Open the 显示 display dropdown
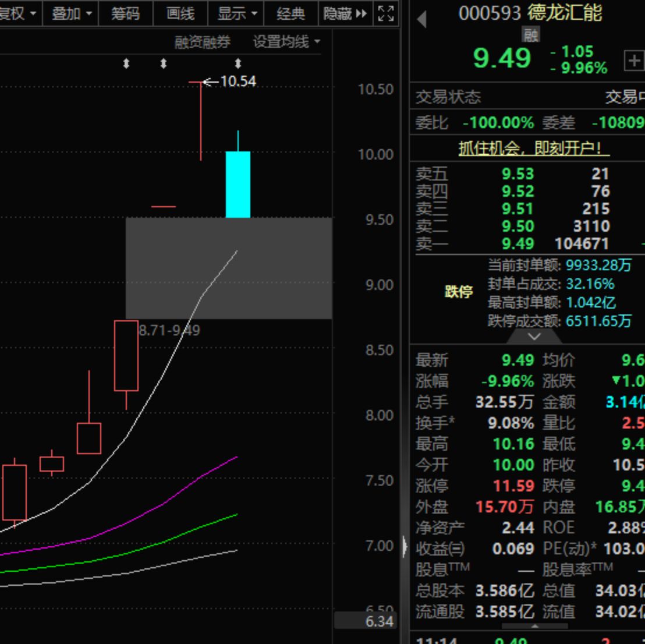 pos(236,13)
